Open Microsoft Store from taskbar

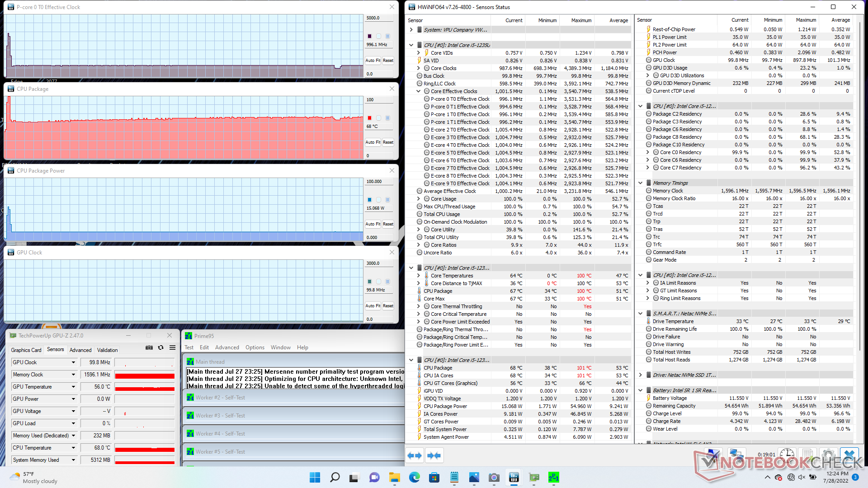(434, 477)
